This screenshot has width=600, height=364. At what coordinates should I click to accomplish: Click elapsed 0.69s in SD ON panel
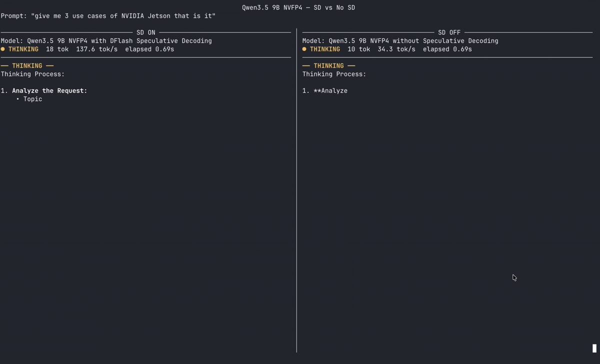pos(149,49)
